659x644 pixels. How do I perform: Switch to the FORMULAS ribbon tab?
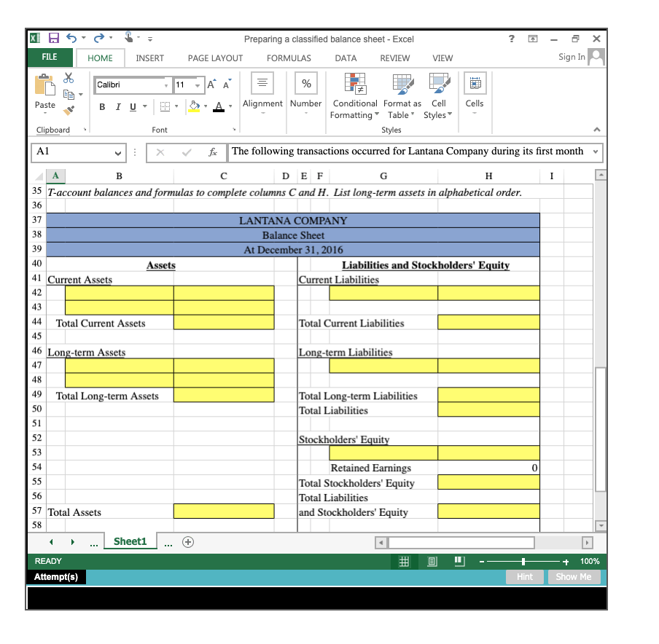(x=289, y=58)
